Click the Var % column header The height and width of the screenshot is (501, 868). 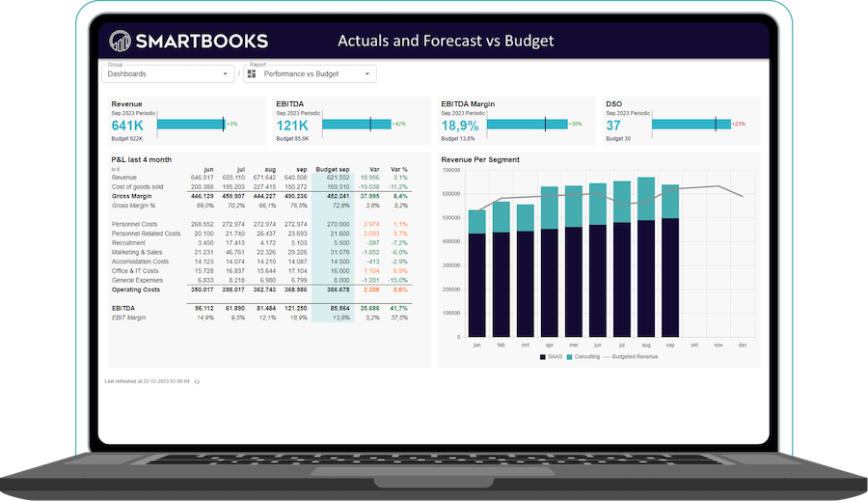coord(397,168)
